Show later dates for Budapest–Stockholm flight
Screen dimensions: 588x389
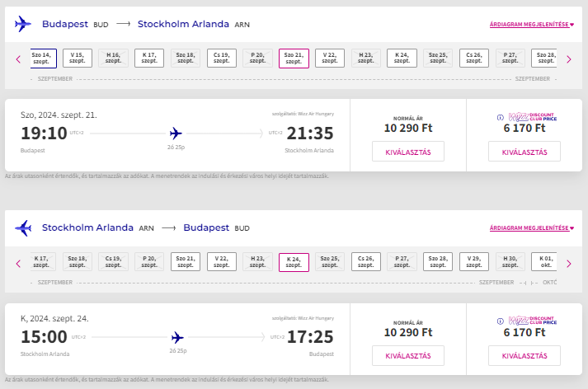[x=569, y=59]
